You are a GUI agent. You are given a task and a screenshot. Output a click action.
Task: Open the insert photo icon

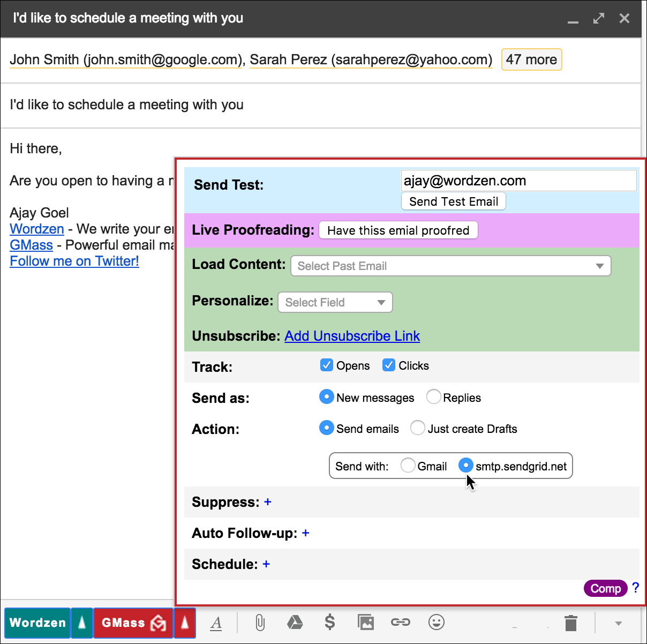pyautogui.click(x=366, y=623)
